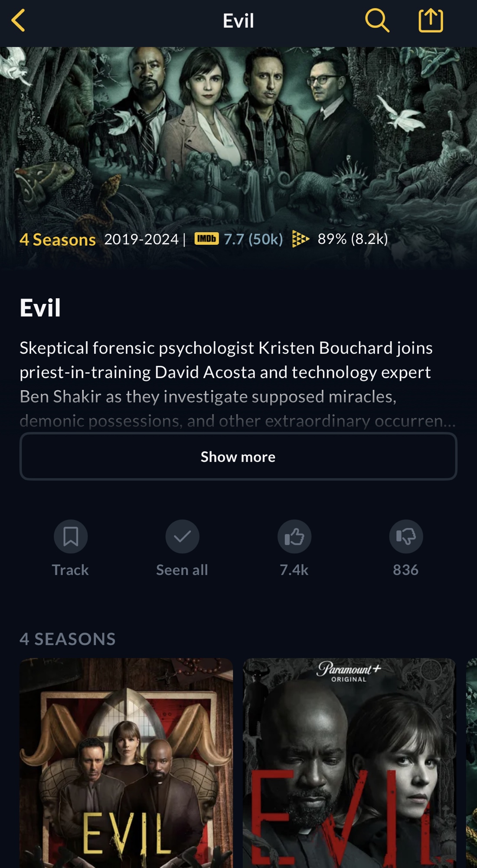This screenshot has width=477, height=868.
Task: Open the Paramount+ Original season poster
Action: (349, 763)
